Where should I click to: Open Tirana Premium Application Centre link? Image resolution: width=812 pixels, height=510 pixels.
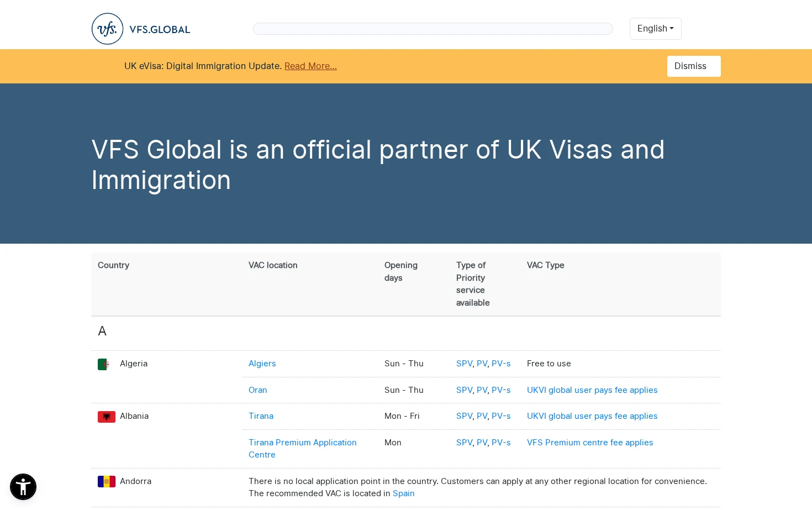point(302,449)
